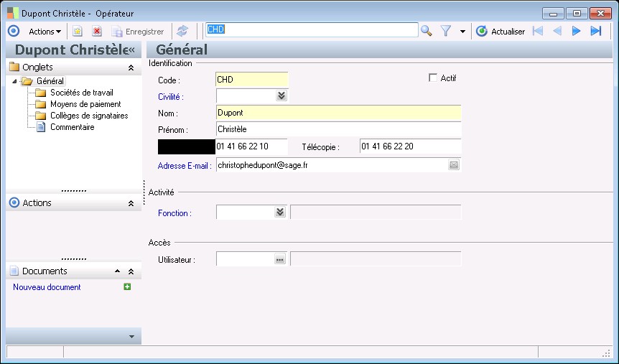Toggle the Actif checkbox

coord(433,78)
